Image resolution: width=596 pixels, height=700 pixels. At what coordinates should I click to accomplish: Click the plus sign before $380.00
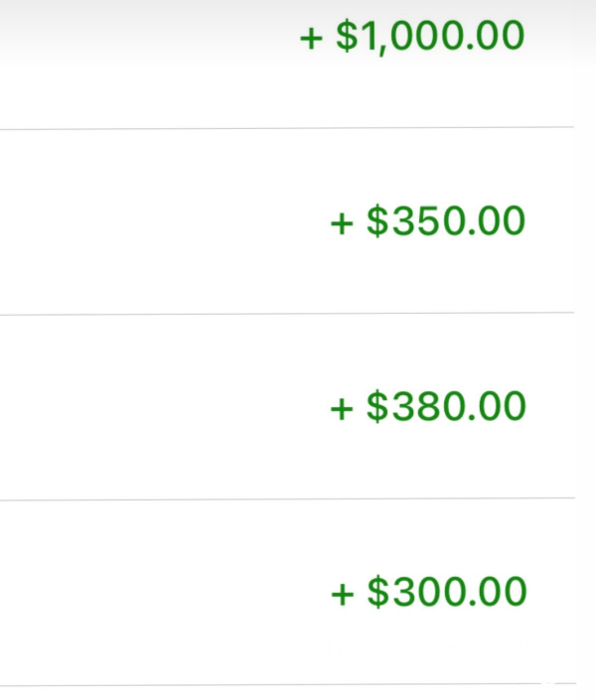(342, 408)
